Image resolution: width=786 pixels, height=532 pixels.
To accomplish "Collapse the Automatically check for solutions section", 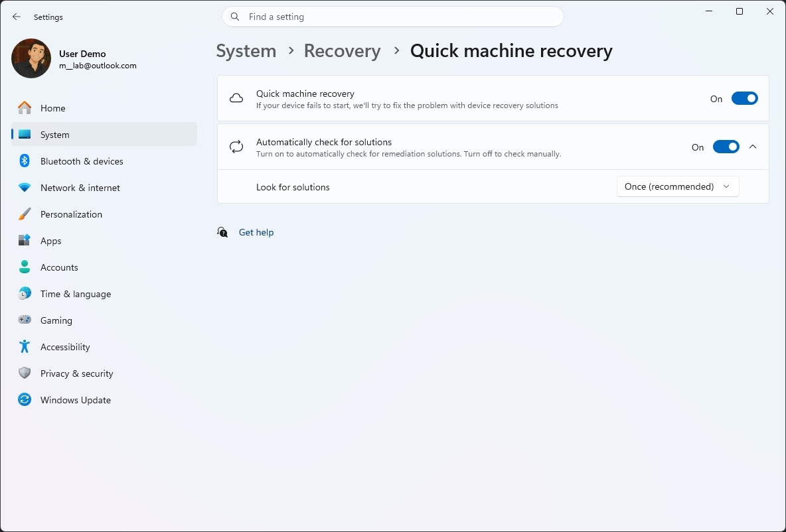I will tap(753, 147).
